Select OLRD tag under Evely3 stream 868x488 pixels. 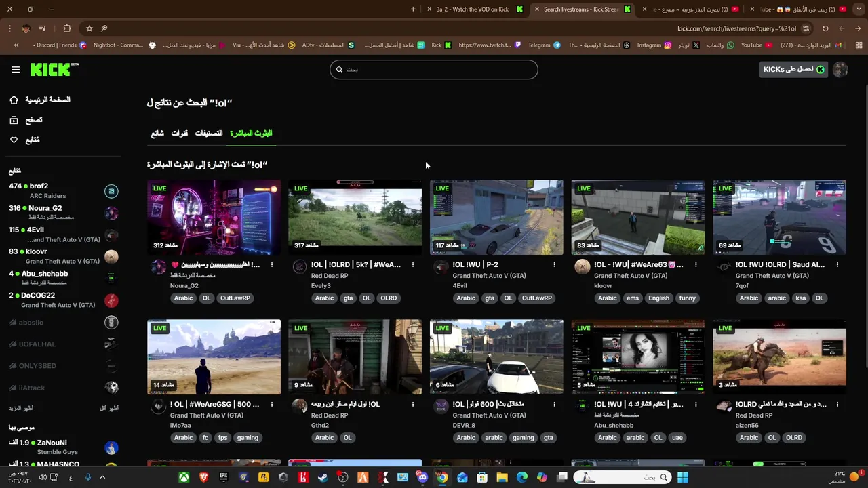pyautogui.click(x=389, y=298)
